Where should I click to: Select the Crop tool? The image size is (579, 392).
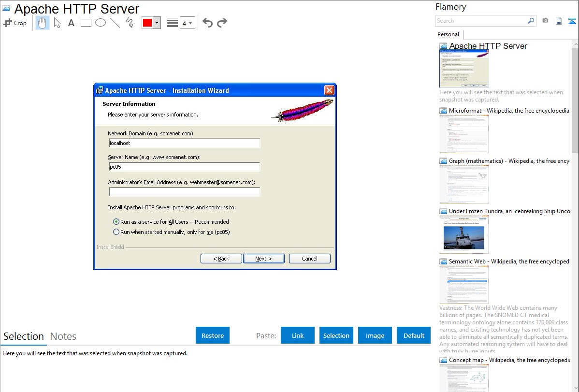tap(15, 23)
